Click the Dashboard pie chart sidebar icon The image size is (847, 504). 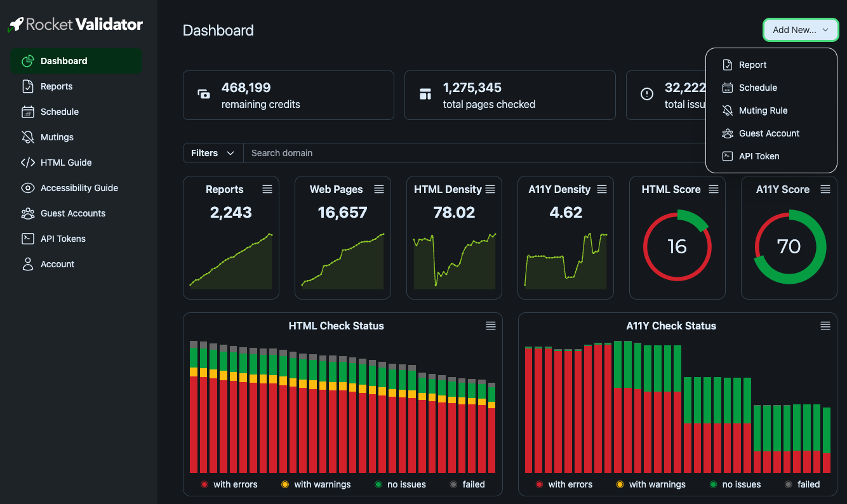(28, 61)
